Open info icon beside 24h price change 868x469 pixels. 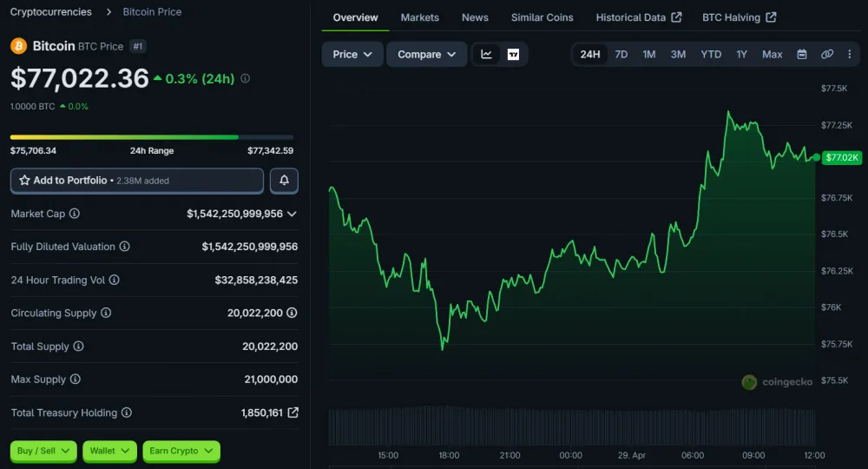click(246, 79)
